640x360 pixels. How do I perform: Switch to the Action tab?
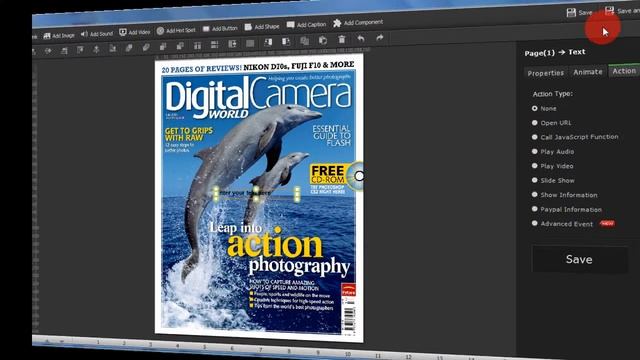click(624, 71)
